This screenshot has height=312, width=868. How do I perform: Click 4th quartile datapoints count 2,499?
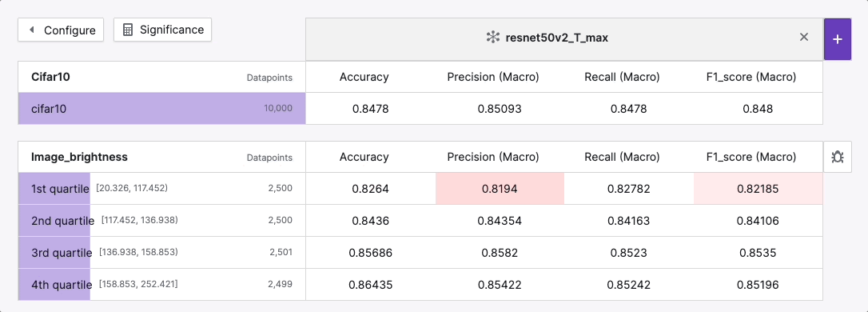click(x=280, y=284)
